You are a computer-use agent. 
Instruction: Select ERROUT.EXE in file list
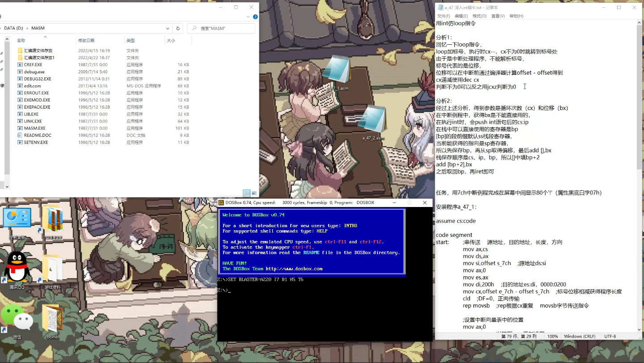click(103, 93)
